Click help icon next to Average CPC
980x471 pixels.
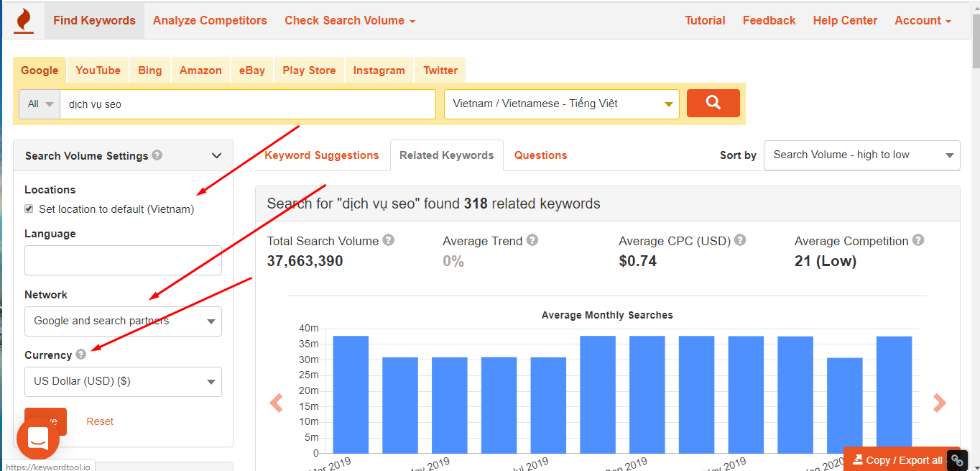[740, 241]
